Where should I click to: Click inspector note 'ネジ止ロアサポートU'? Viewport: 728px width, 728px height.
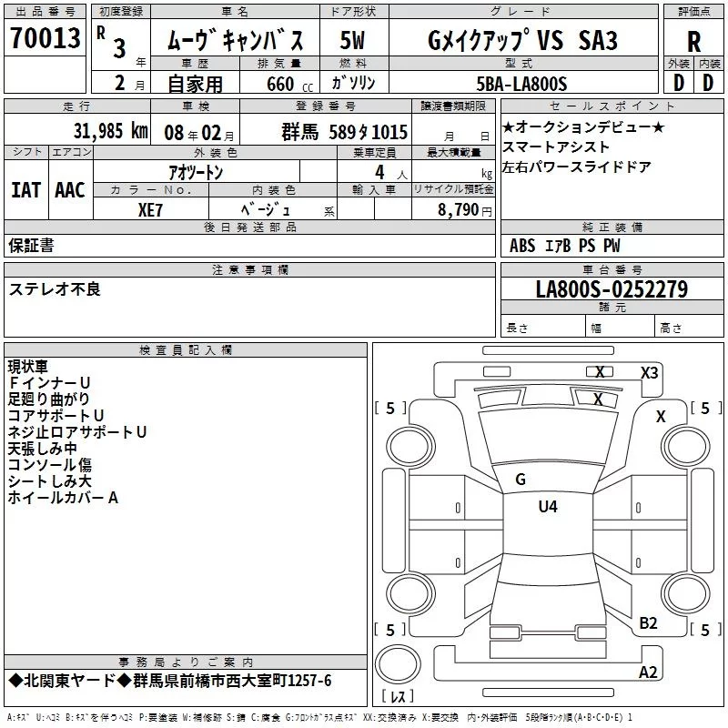point(77,432)
